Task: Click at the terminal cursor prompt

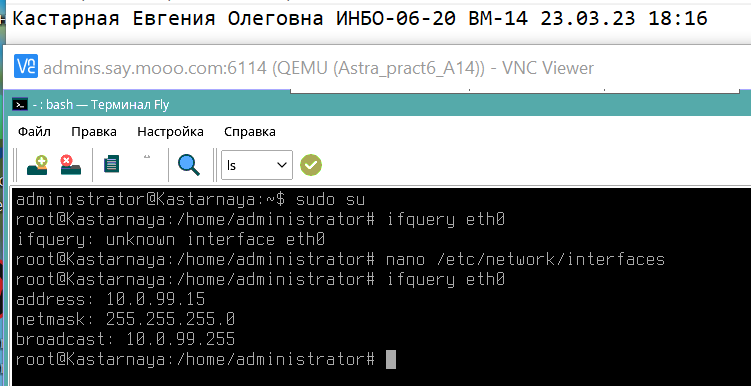Action: pos(391,359)
